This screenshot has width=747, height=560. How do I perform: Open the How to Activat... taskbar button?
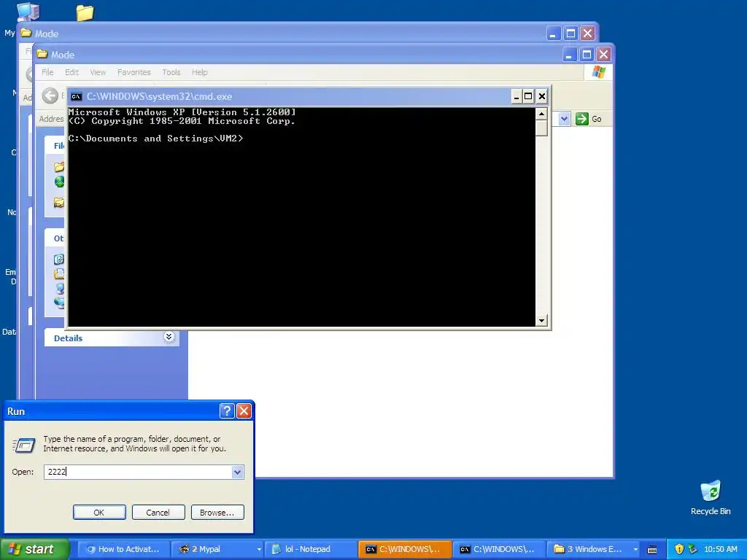[x=123, y=549]
